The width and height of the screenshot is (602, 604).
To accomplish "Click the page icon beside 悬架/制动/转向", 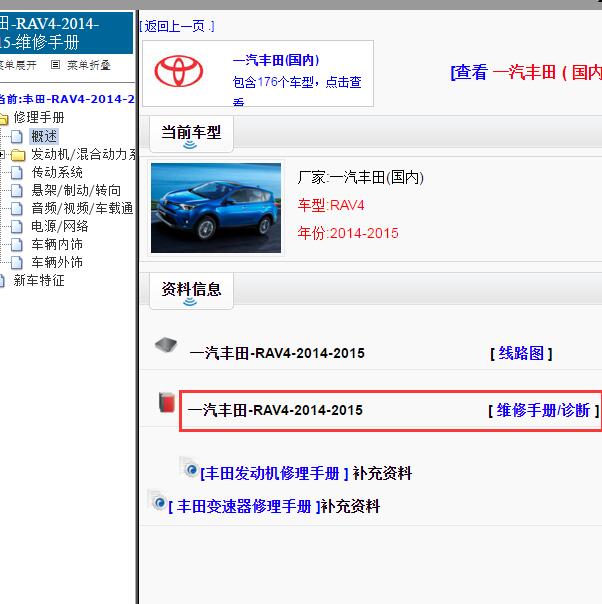I will coord(17,190).
